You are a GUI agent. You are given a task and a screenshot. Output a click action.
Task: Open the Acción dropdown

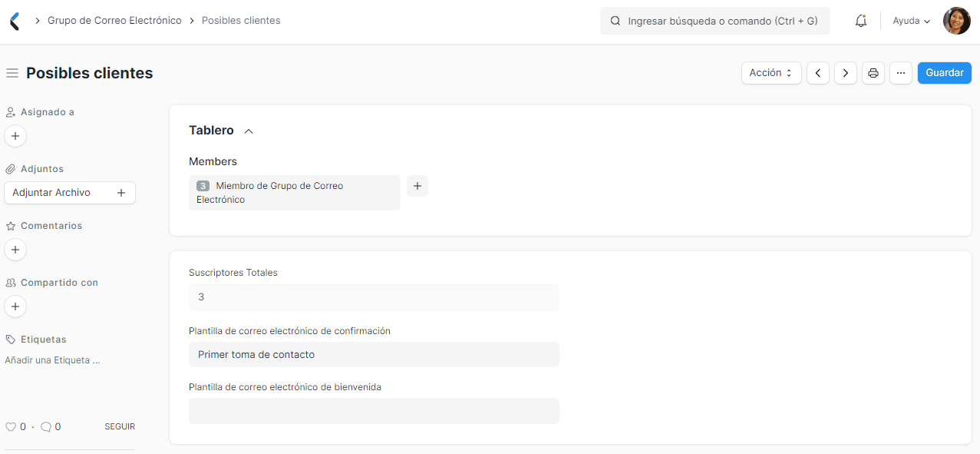click(770, 72)
